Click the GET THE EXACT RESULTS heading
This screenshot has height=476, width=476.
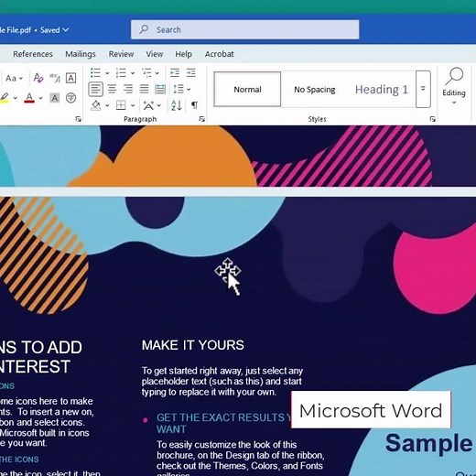tap(224, 423)
